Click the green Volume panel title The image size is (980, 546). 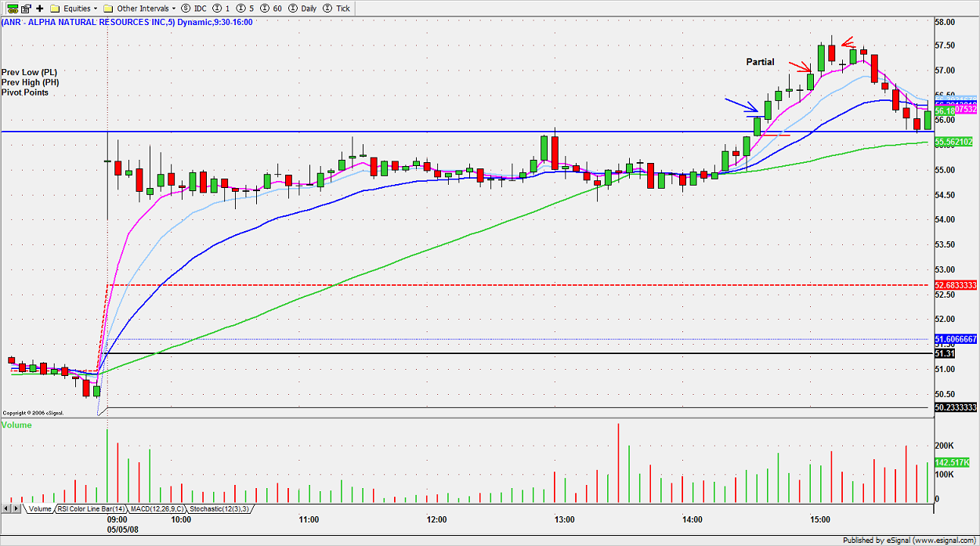[x=17, y=425]
